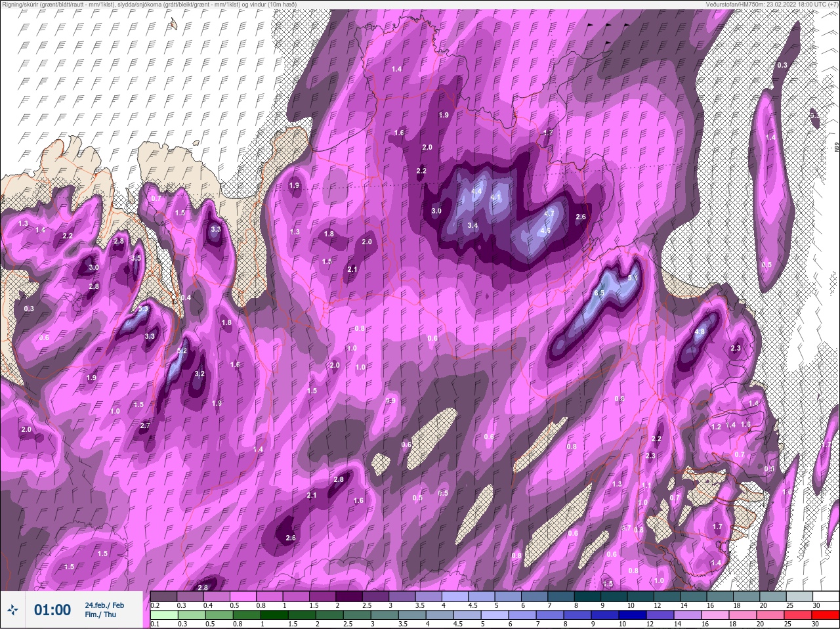Image resolution: width=840 pixels, height=629 pixels.
Task: Click the 4.8 precipitation value on the map
Action: (700, 332)
